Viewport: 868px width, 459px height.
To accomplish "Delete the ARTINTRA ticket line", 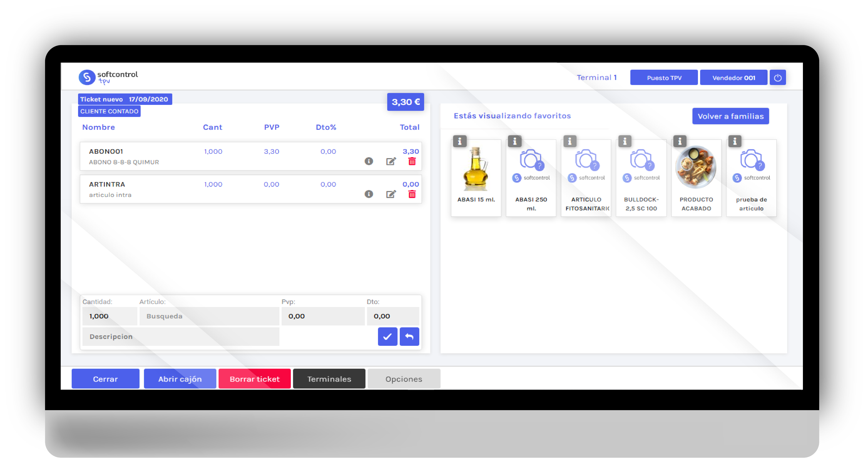I will point(412,194).
